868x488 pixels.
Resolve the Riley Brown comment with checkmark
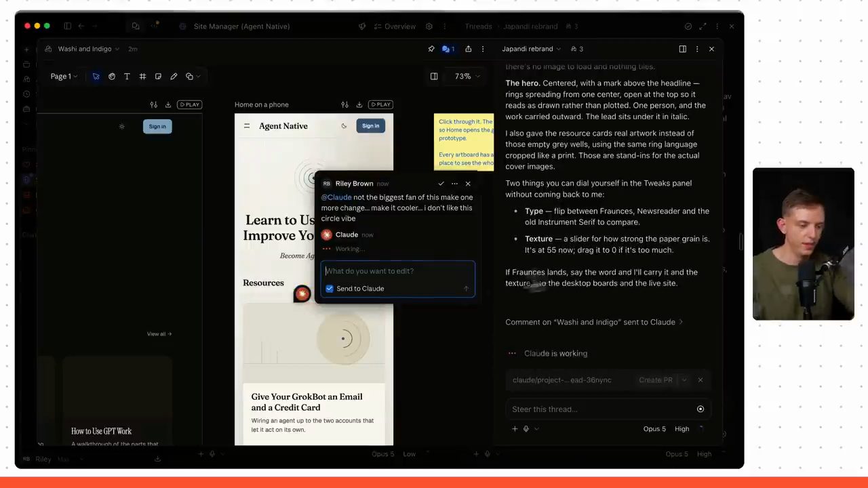[441, 184]
